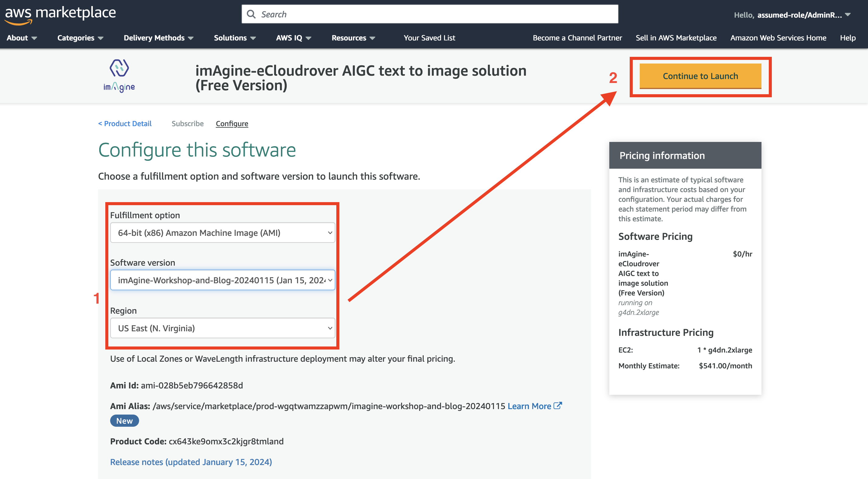Open the Release notes link
Screen dimensions: 868x479
click(x=191, y=462)
